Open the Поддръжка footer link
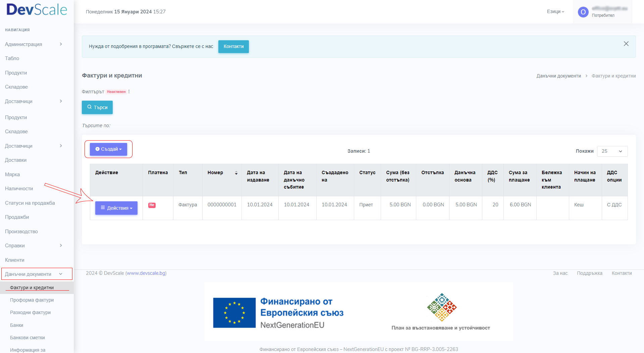 click(x=590, y=273)
